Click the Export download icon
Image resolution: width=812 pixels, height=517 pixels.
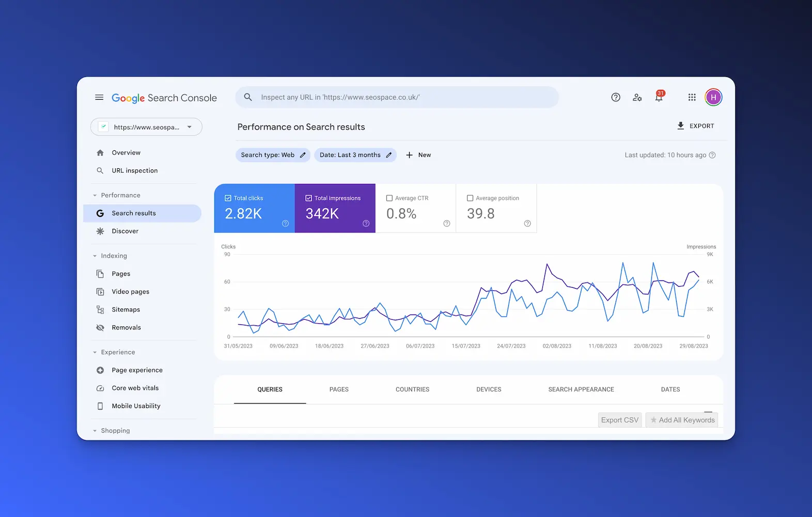coord(681,126)
